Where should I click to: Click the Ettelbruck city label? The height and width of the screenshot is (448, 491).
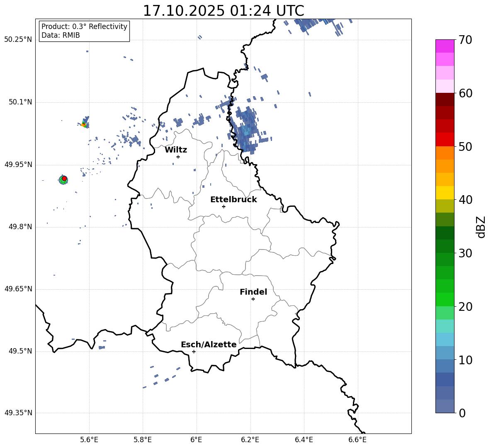(233, 199)
